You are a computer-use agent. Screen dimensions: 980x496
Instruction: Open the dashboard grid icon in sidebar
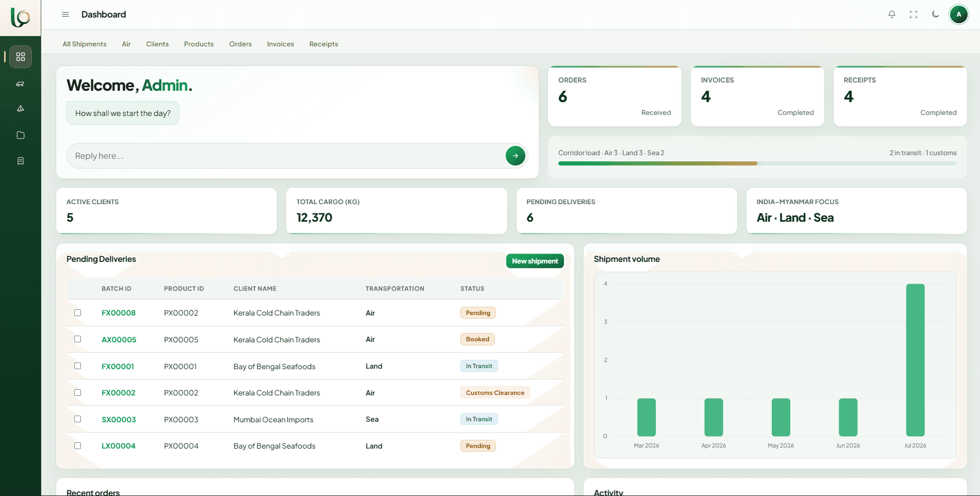tap(21, 57)
